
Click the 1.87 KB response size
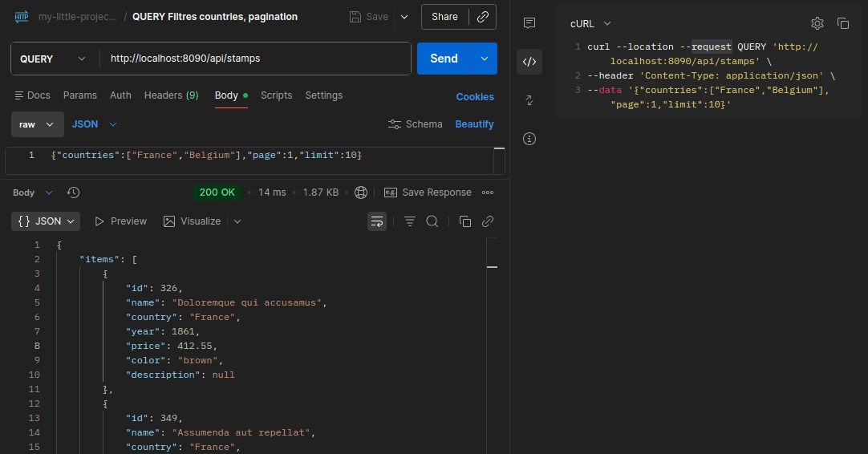click(321, 193)
